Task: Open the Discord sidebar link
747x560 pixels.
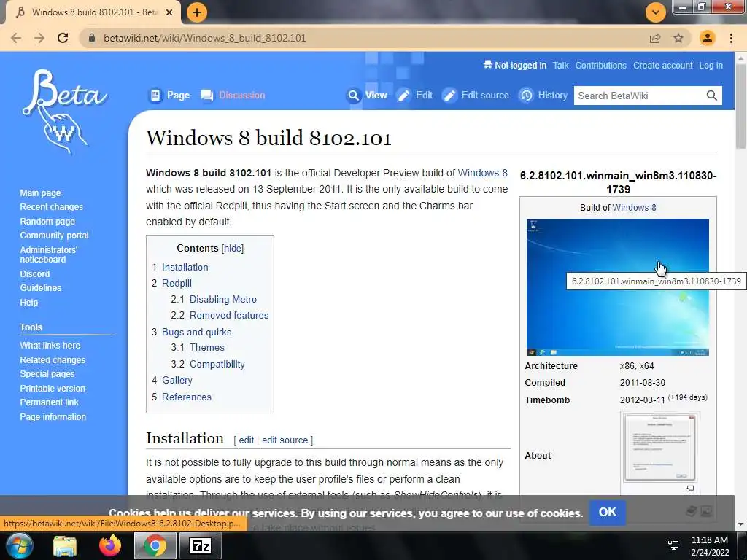Action: (35, 274)
